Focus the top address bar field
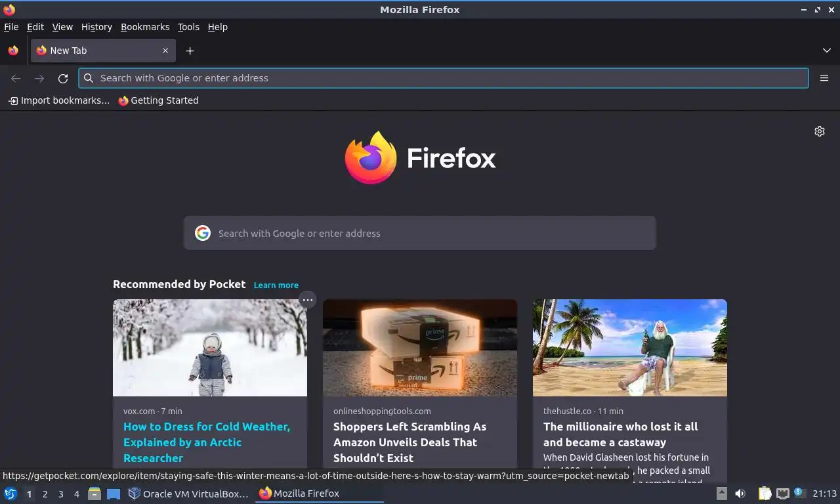 pyautogui.click(x=444, y=78)
